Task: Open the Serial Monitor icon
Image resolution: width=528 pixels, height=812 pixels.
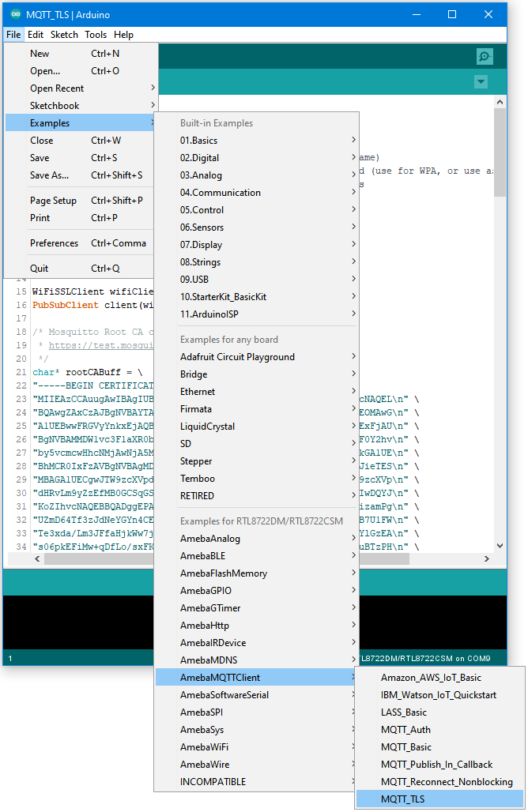Action: click(x=485, y=56)
